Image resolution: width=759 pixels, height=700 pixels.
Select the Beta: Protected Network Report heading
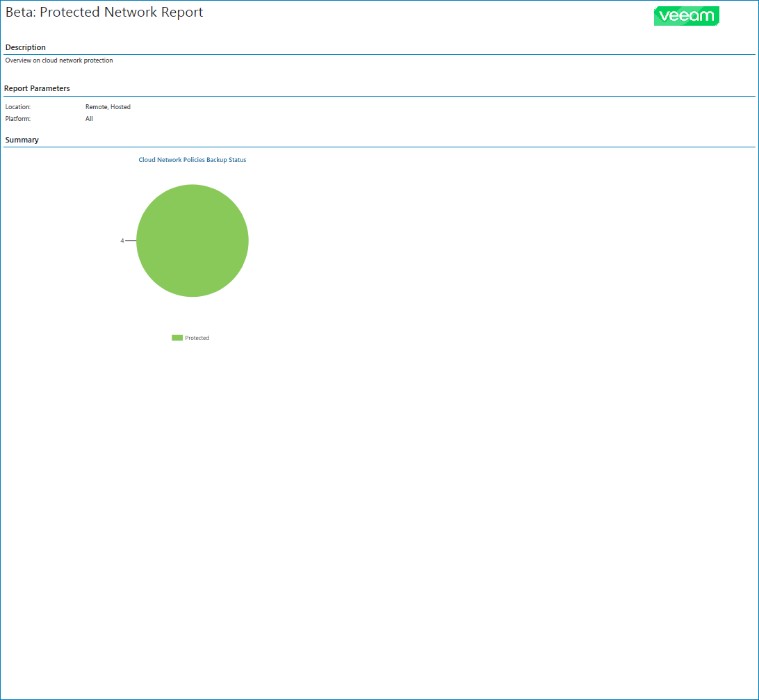tap(104, 12)
